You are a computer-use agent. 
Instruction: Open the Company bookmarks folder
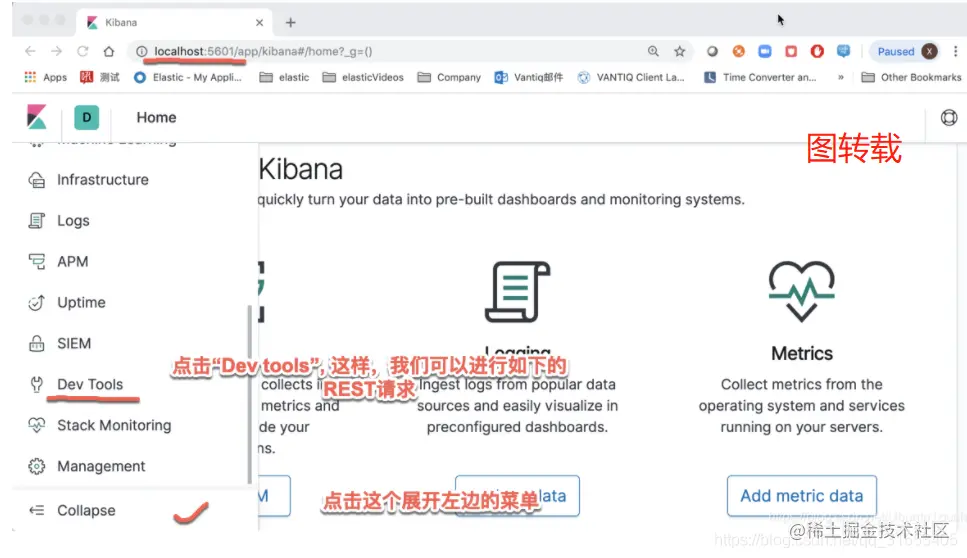(x=449, y=77)
